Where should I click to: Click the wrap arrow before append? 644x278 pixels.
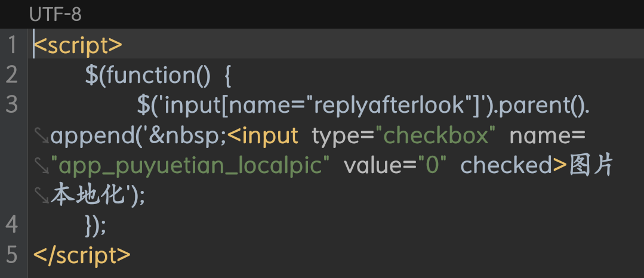(42, 135)
